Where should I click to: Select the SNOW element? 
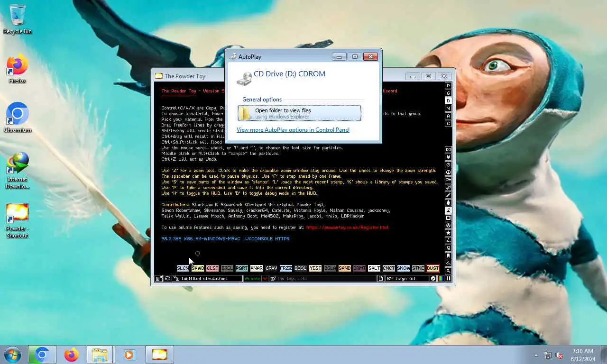click(404, 268)
